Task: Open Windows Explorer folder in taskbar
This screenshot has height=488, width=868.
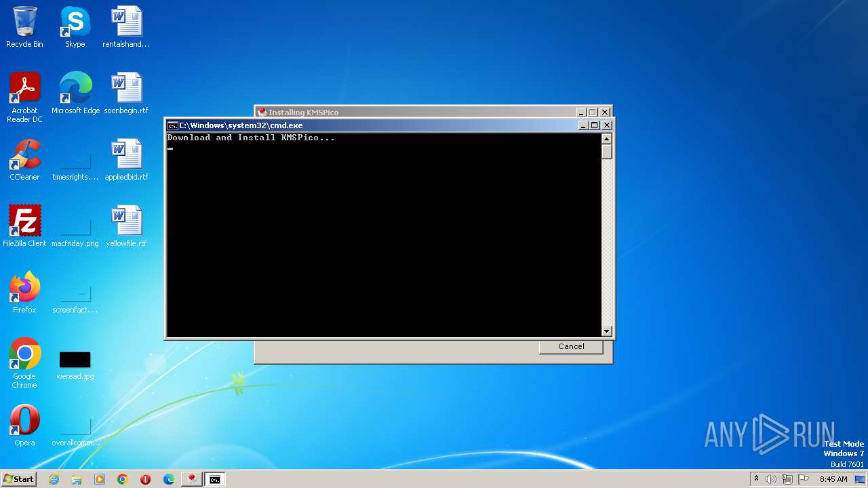Action: (77, 479)
